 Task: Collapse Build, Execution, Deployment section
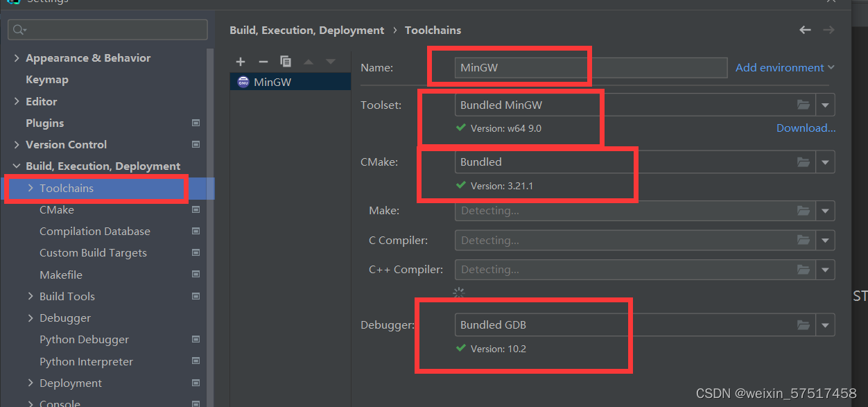(17, 166)
